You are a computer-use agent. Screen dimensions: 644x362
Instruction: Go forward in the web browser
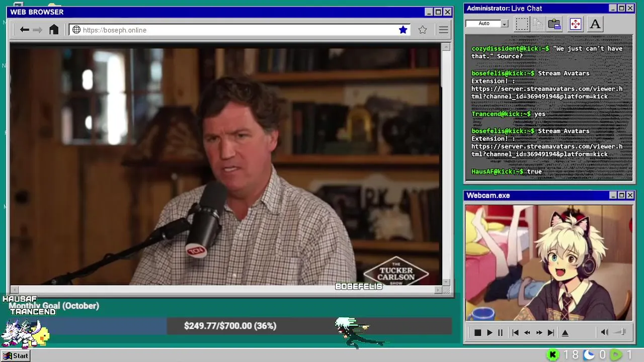coord(37,30)
